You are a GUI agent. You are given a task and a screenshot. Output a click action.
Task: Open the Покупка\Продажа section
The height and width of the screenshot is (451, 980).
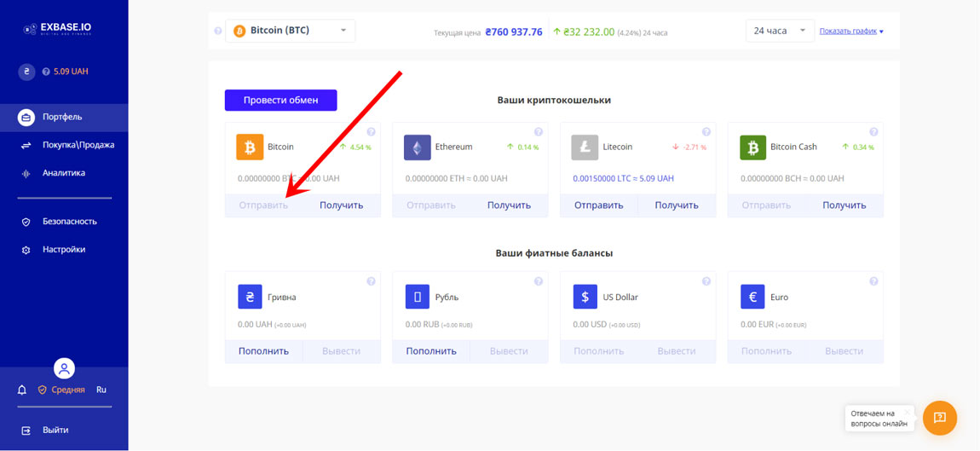click(64, 145)
